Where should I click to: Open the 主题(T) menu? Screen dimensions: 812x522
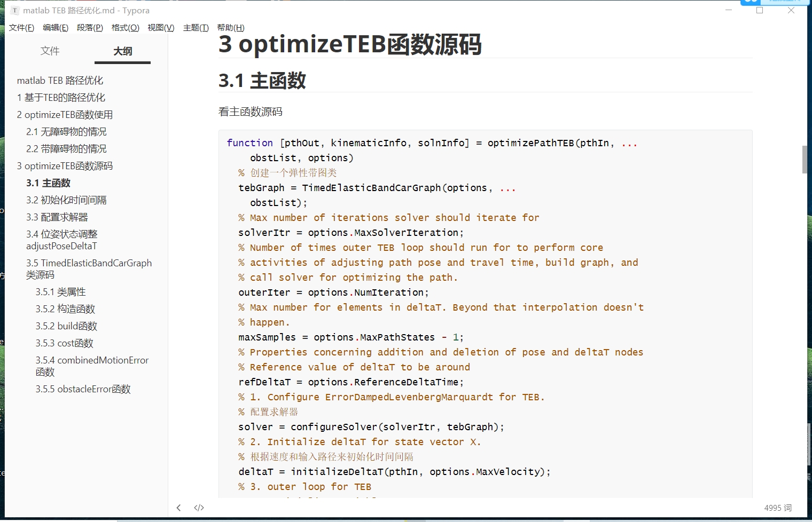196,28
